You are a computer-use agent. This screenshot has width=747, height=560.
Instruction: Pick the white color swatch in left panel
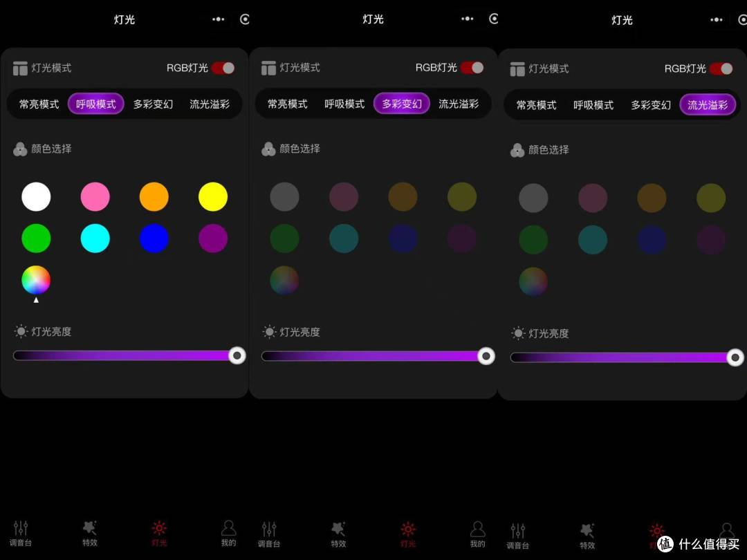(36, 196)
